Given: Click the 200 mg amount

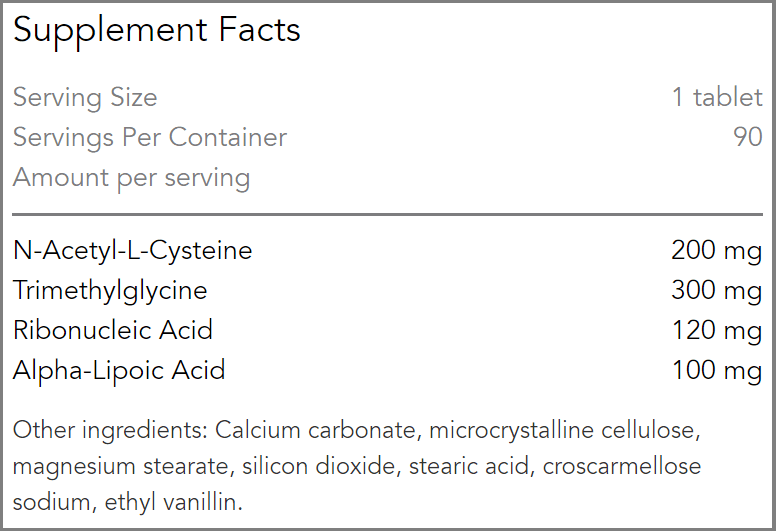Looking at the screenshot, I should (716, 250).
